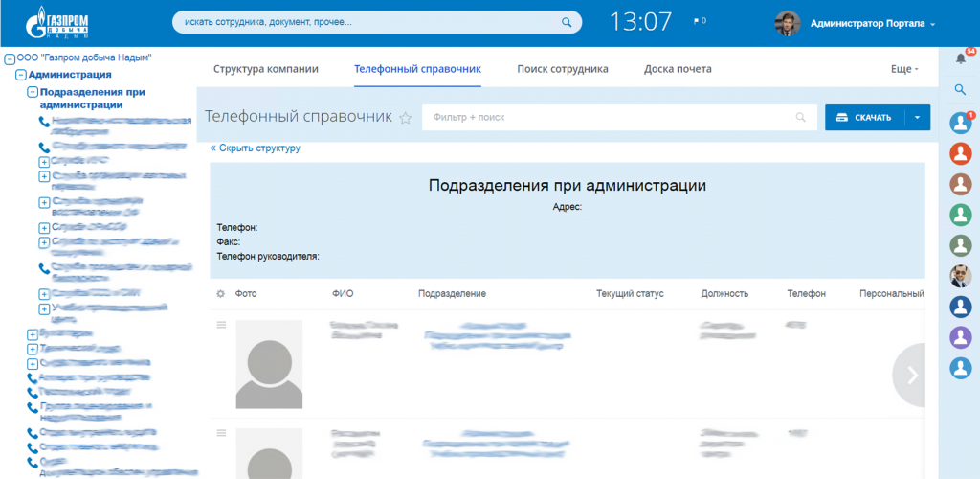
Task: Focus the "Фильтр + поиск" field
Action: pyautogui.click(x=619, y=117)
